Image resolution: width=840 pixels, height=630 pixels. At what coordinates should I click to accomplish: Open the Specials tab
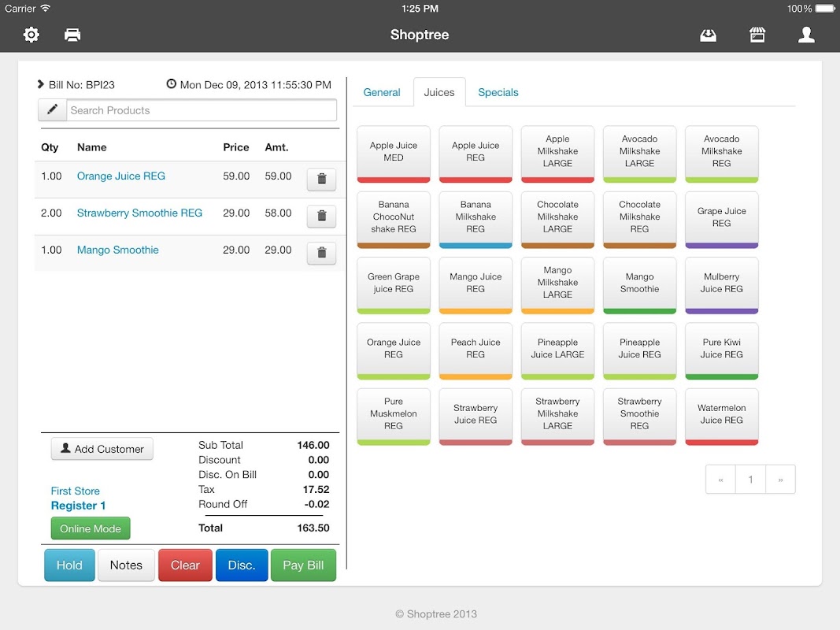point(498,92)
